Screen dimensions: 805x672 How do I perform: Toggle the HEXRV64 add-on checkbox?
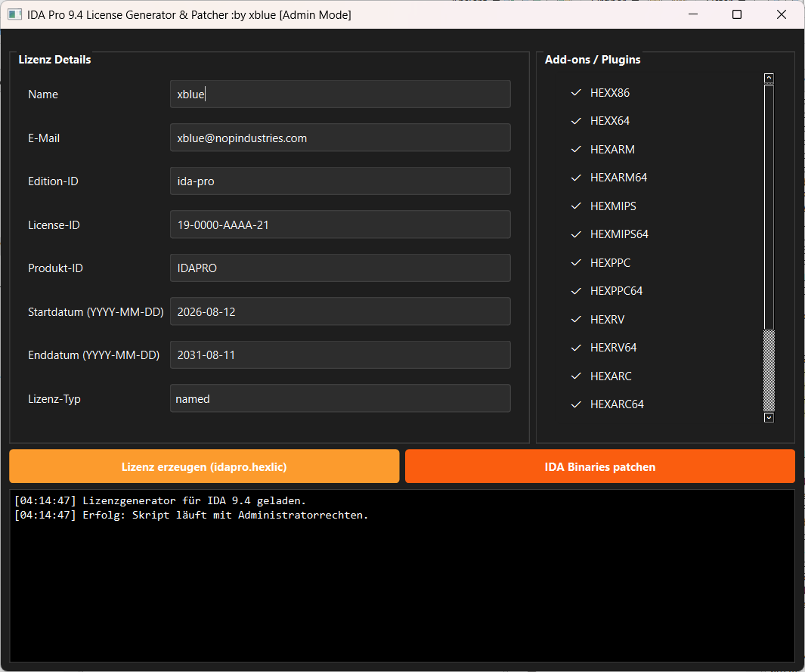(576, 348)
